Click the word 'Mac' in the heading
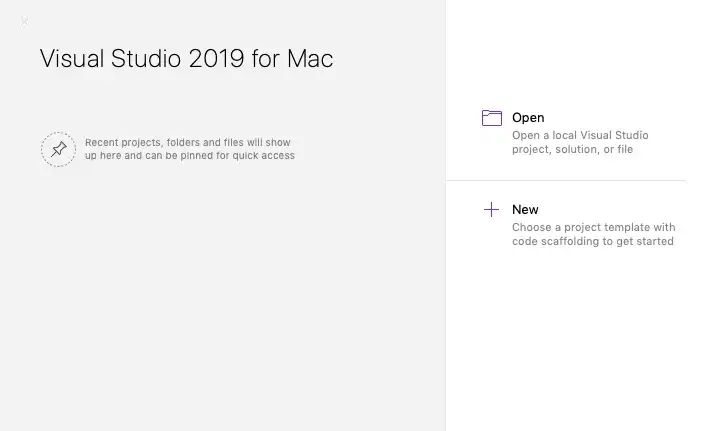Screen dimensions: 702x431 coord(310,59)
